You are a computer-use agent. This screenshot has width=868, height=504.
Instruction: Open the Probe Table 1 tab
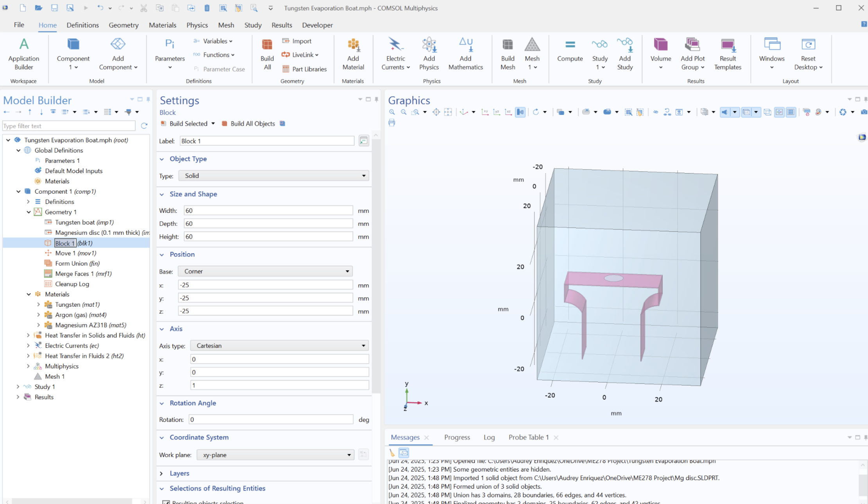pyautogui.click(x=528, y=437)
